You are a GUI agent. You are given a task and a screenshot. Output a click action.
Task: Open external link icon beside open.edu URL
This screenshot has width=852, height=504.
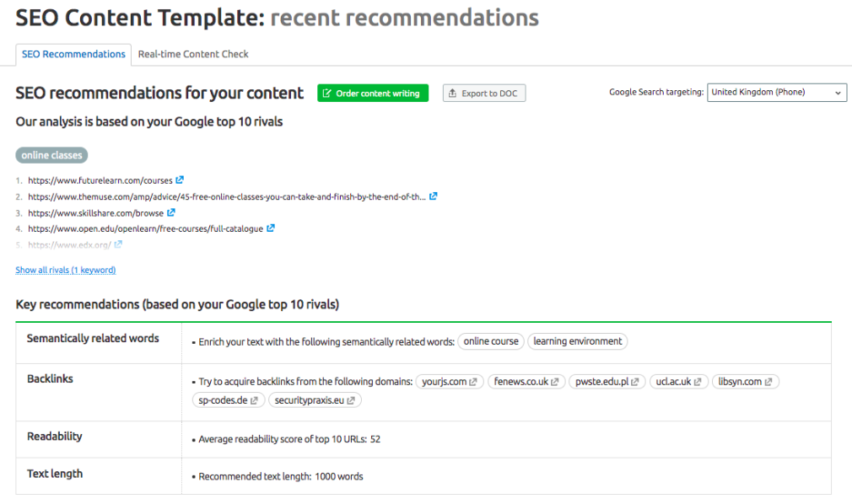(x=271, y=228)
